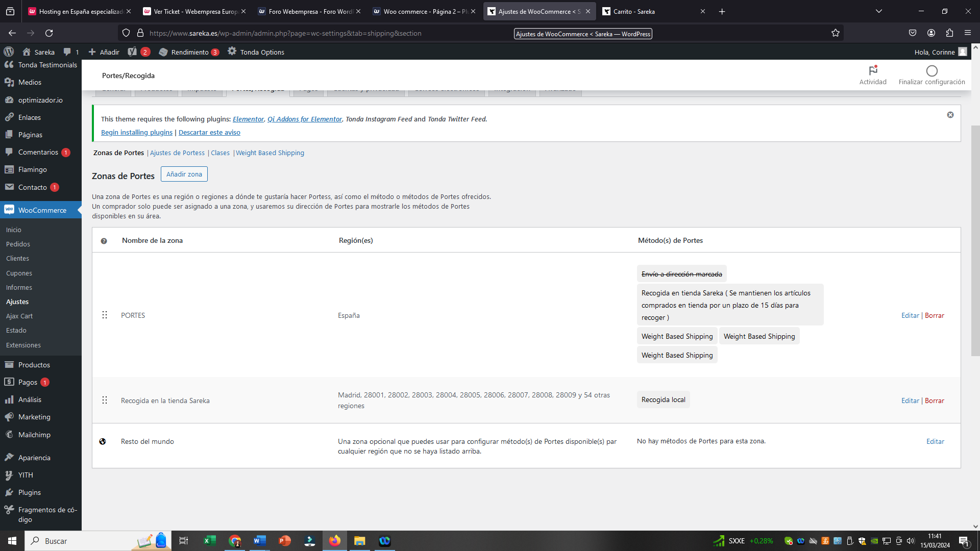Screen dimensions: 980x551
Task: Open the Elementor plugin link
Action: (x=248, y=119)
